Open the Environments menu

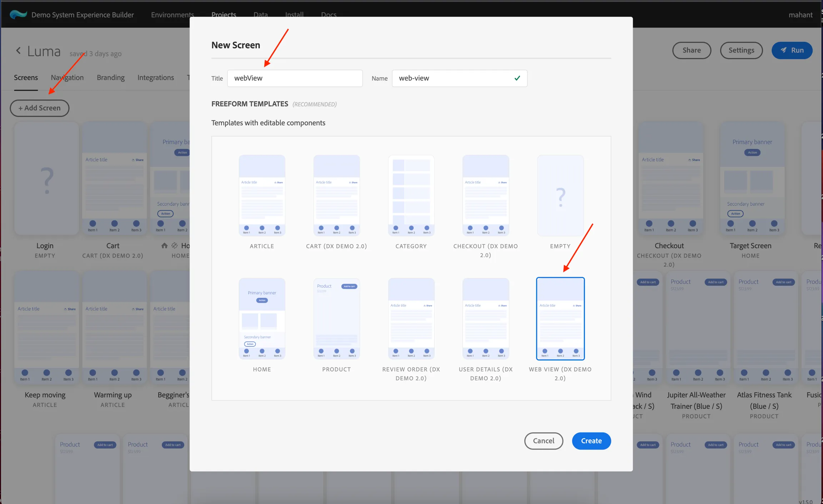pos(172,15)
